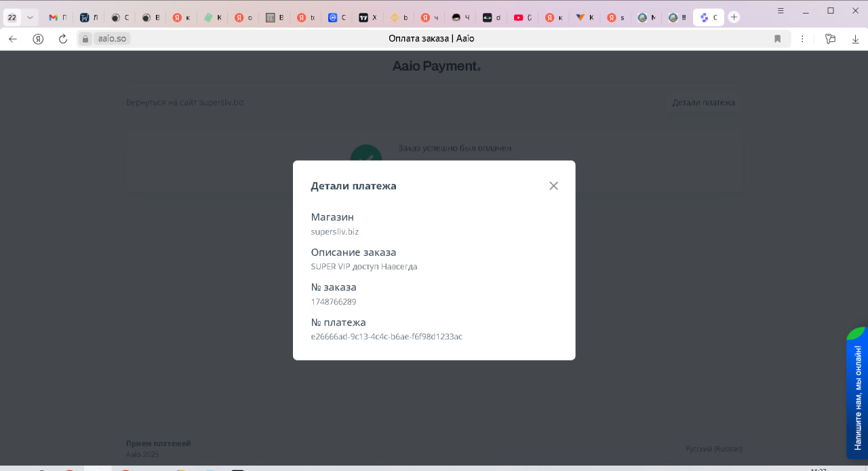Click the 'Прием платежей' footer text

tap(158, 443)
